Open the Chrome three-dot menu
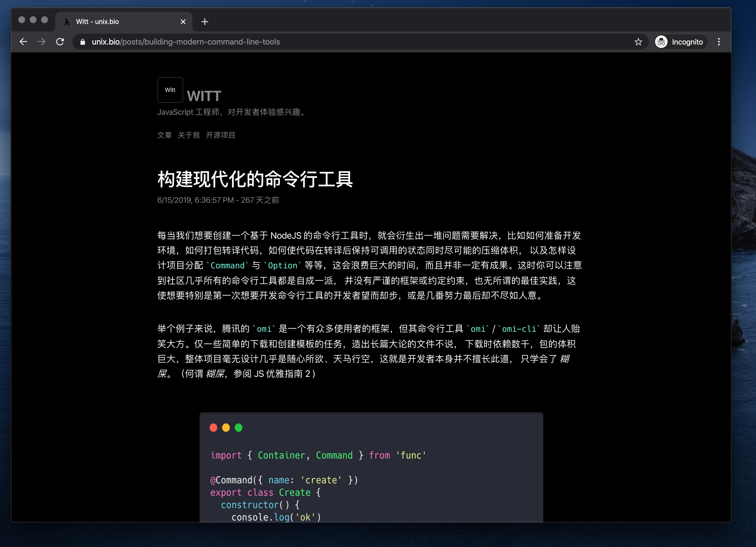 pyautogui.click(x=719, y=41)
